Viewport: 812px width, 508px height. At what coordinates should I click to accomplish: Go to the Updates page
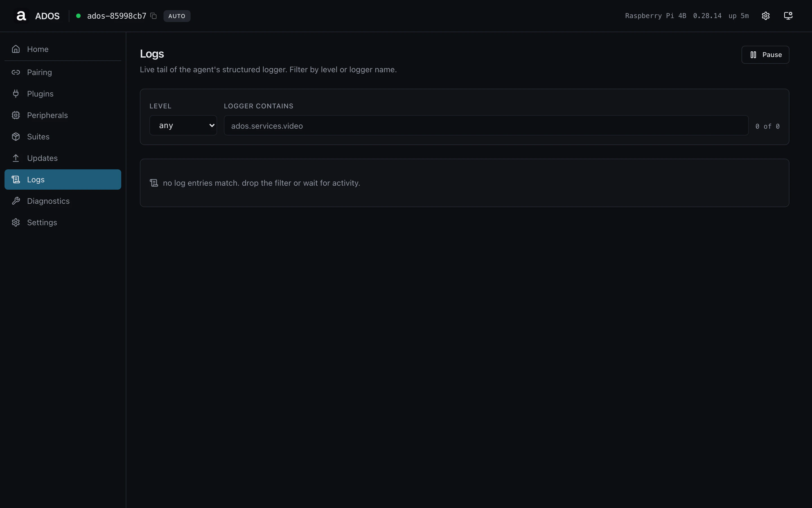click(63, 158)
